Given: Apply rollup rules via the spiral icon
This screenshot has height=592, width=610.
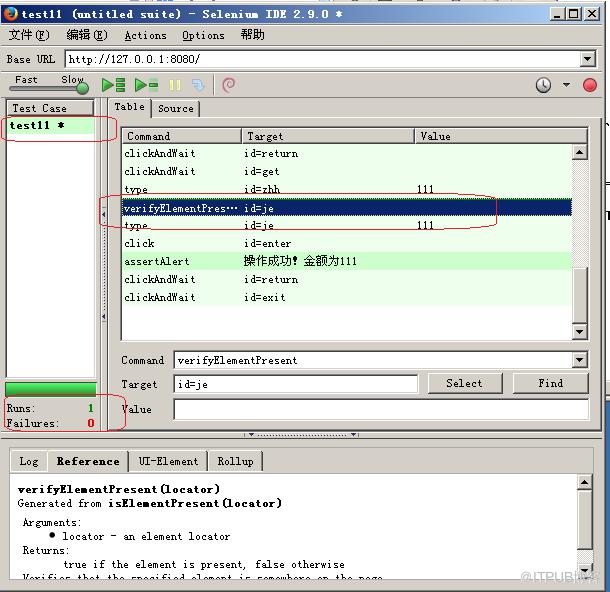Looking at the screenshot, I should [x=228, y=84].
